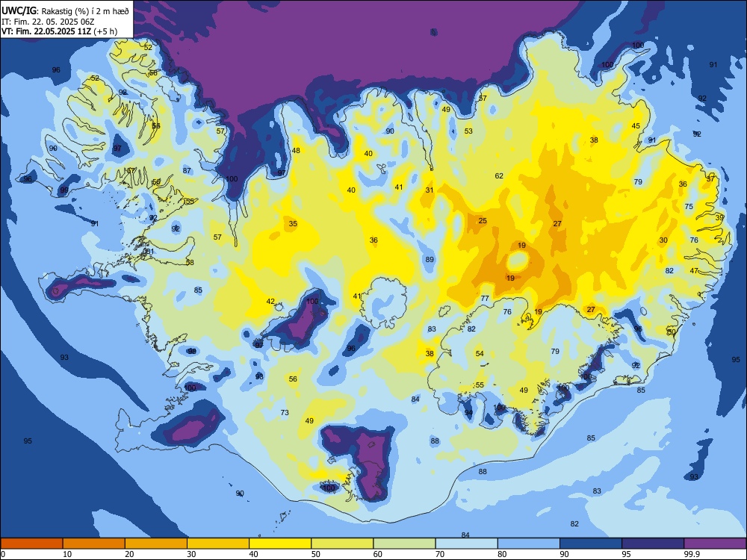Click the map value '47' on the east coast
Screen dimensions: 747x560
694,270
